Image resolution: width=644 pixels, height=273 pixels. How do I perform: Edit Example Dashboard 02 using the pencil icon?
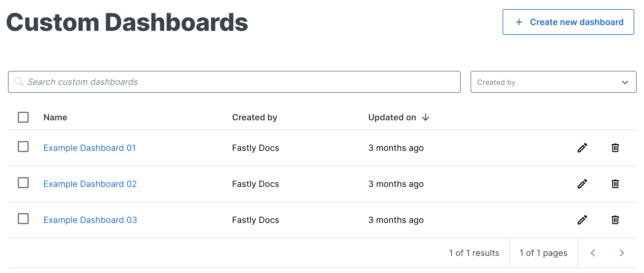[x=582, y=184]
